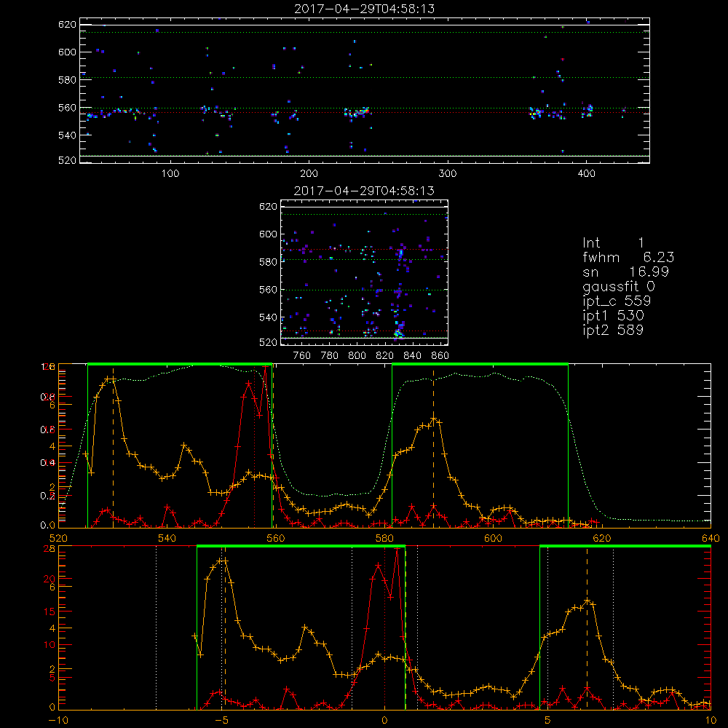This screenshot has height=728, width=728.
Task: Click red y-axis label 28 on bottom plot
Action: coord(48,549)
